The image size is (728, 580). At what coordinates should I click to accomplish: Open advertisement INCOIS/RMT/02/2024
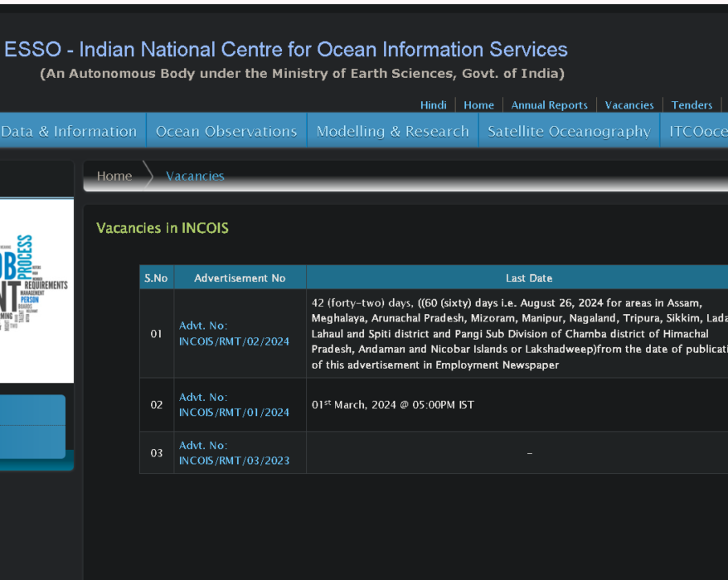pos(234,334)
